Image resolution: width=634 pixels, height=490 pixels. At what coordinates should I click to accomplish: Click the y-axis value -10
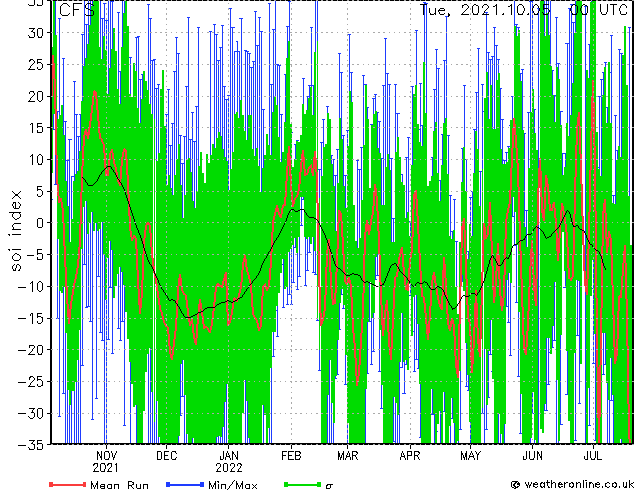tap(31, 287)
